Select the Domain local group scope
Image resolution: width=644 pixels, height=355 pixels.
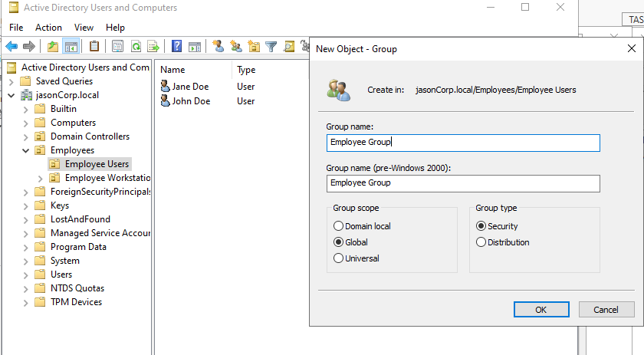point(338,226)
